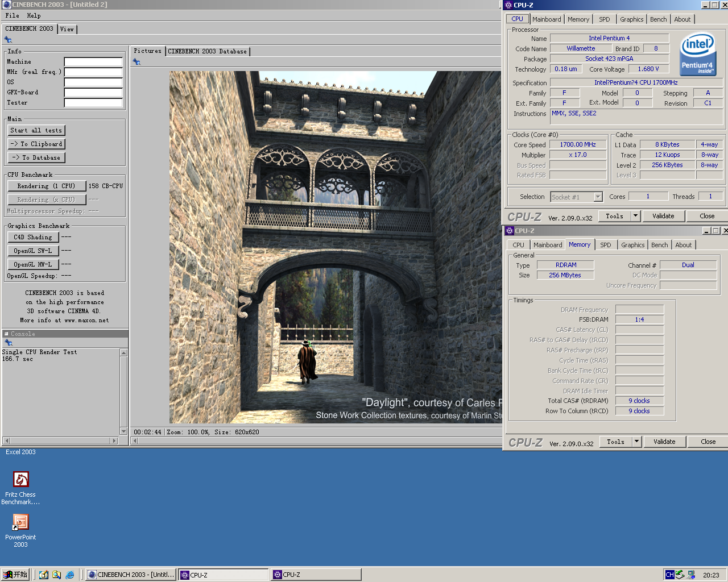
Task: Run the OpenGL HW-L benchmark
Action: [x=33, y=264]
